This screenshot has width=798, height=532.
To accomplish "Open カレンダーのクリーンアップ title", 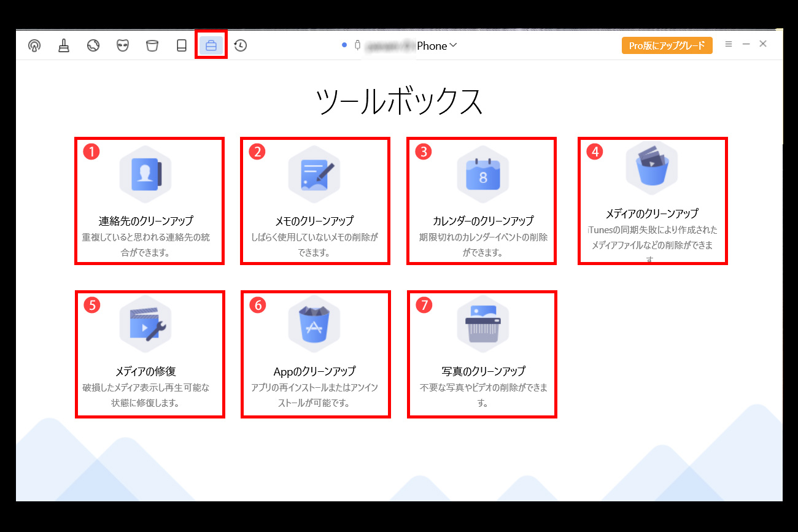I will click(x=483, y=220).
